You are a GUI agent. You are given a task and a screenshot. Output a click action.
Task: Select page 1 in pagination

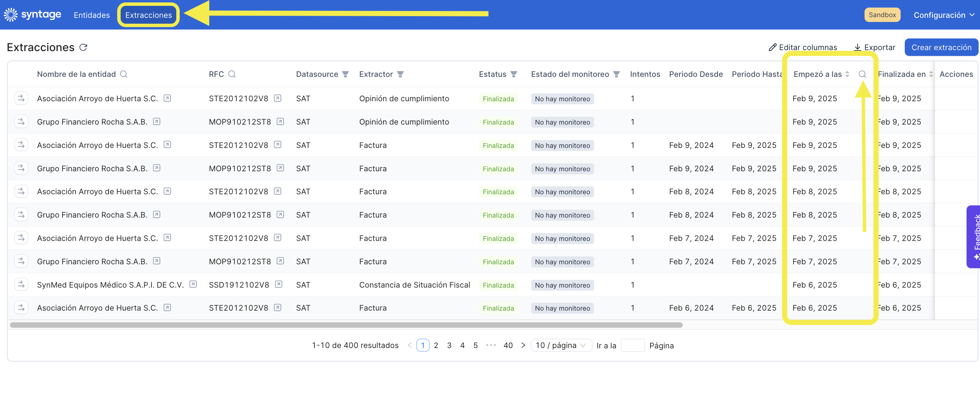click(x=423, y=345)
